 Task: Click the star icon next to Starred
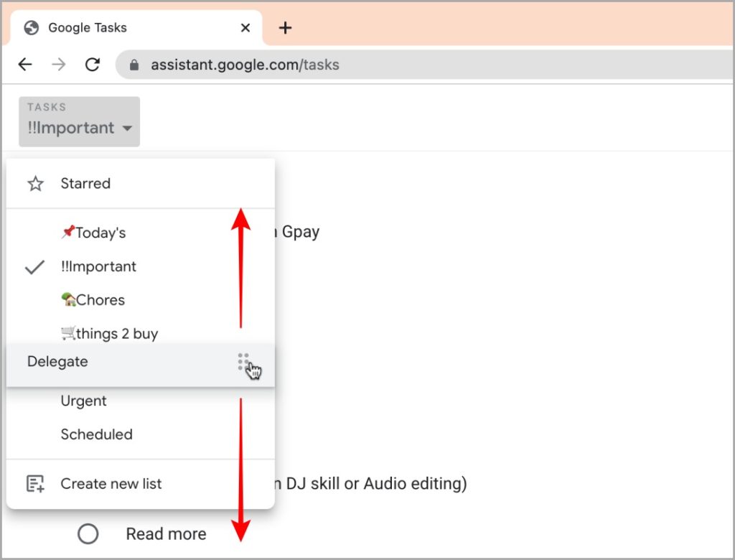tap(36, 183)
